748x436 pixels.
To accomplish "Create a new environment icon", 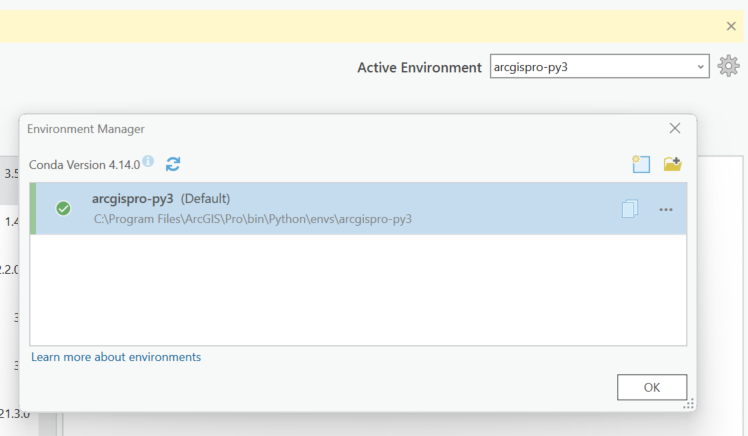I will (x=641, y=163).
